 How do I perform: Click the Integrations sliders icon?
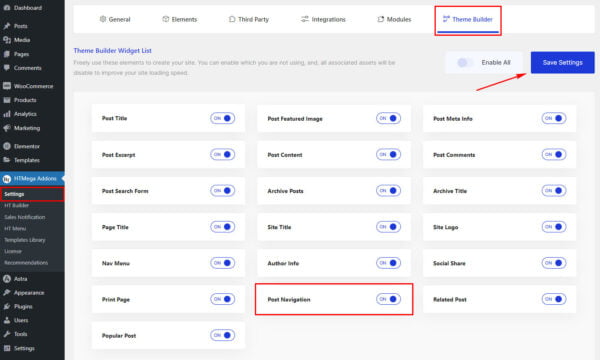coord(305,19)
